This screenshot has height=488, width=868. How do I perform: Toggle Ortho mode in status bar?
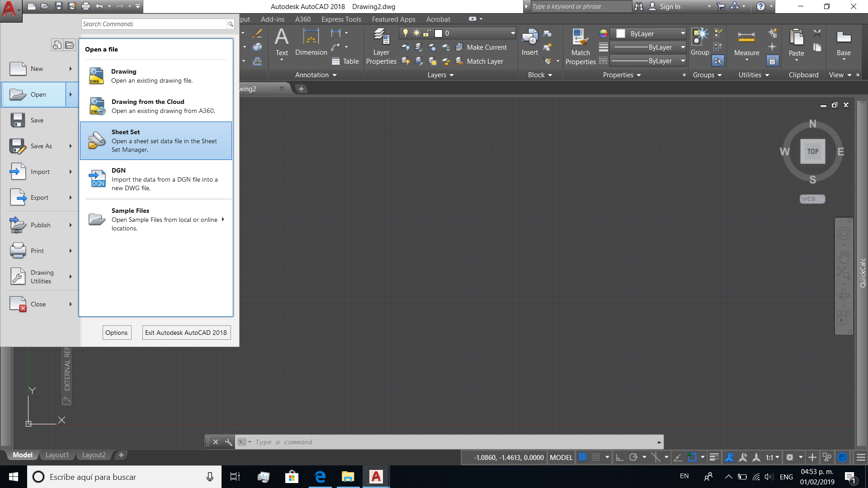[620, 457]
